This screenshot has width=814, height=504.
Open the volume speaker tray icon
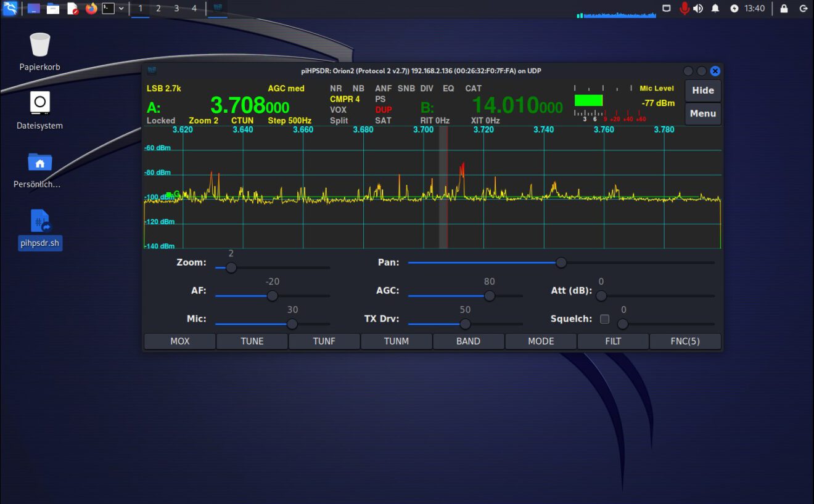[x=698, y=9]
